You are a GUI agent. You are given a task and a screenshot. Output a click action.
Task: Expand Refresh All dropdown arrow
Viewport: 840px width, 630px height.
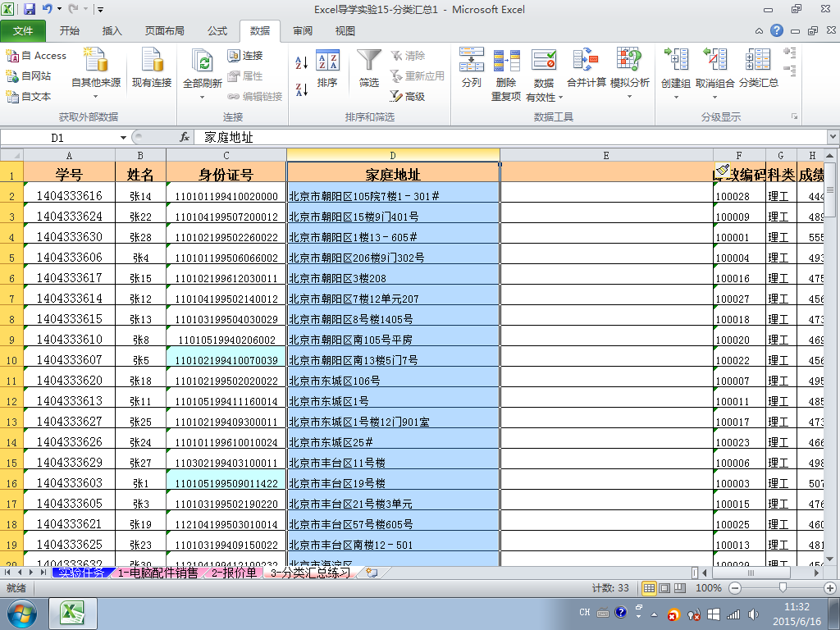click(203, 97)
